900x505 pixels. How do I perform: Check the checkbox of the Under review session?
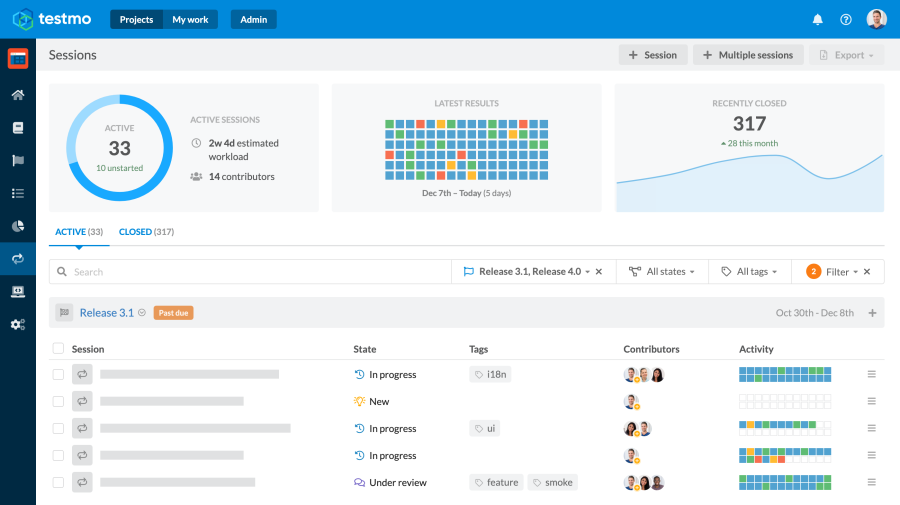coord(58,482)
